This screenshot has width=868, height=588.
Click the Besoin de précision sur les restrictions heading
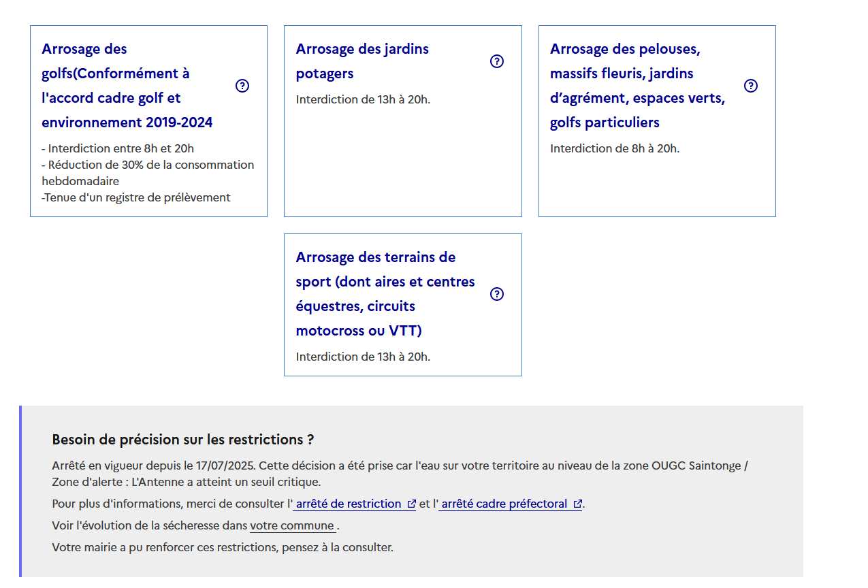(183, 440)
